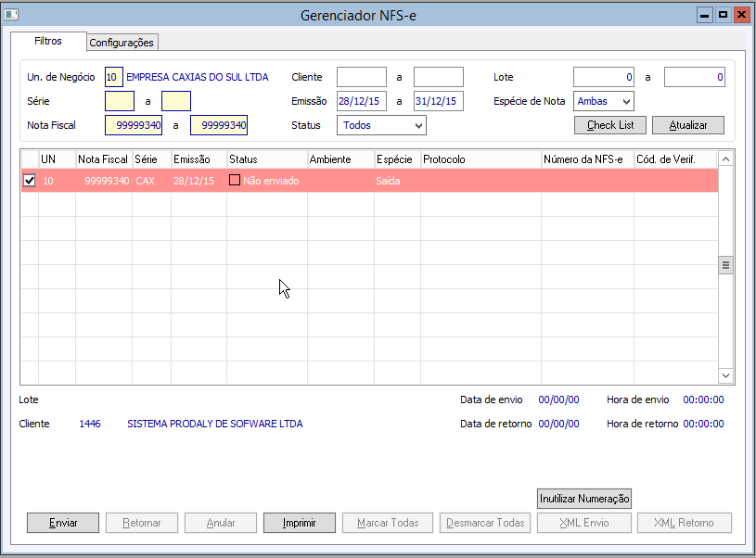
Task: Click the first Cliente input field
Action: (x=362, y=77)
